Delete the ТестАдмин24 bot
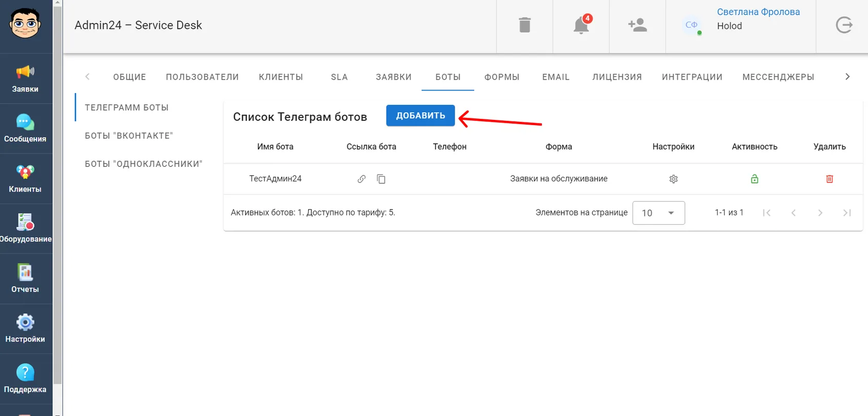 pyautogui.click(x=829, y=179)
